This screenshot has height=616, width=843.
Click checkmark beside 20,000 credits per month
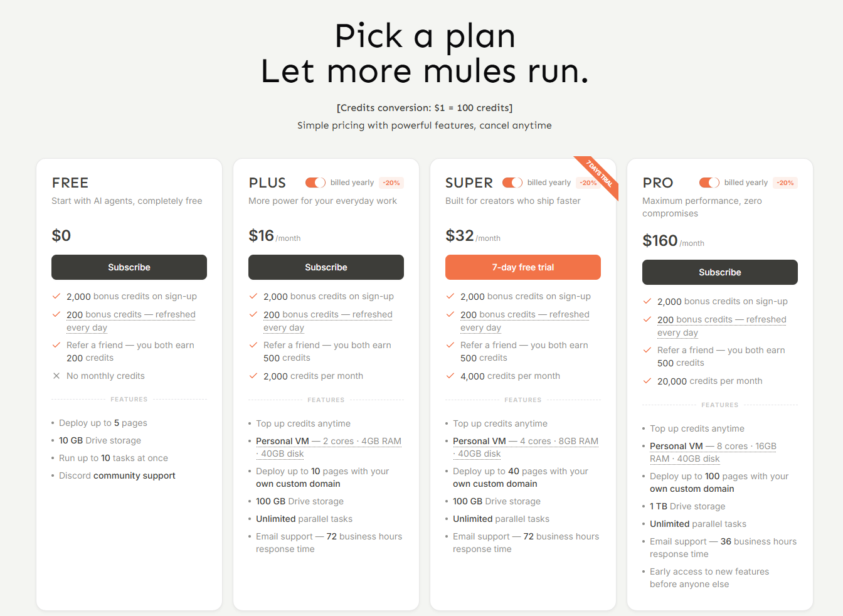(x=647, y=381)
